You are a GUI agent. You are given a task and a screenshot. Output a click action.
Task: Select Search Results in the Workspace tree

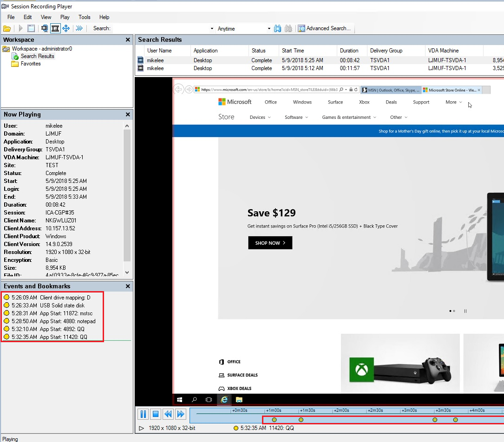pos(38,56)
